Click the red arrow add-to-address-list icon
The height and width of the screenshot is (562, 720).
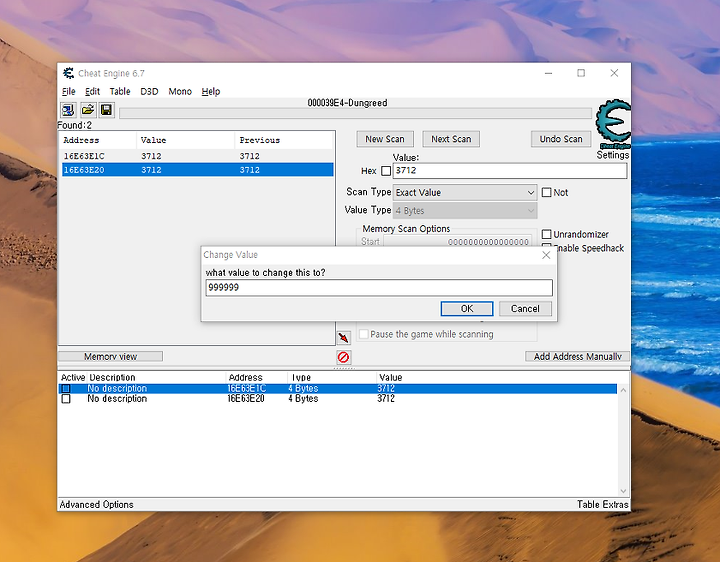pos(343,338)
